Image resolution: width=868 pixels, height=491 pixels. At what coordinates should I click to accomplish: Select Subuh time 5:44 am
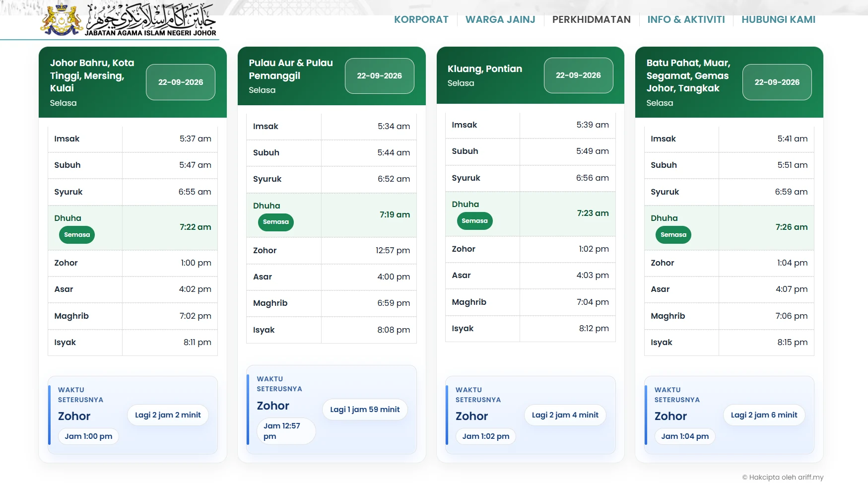tap(394, 153)
